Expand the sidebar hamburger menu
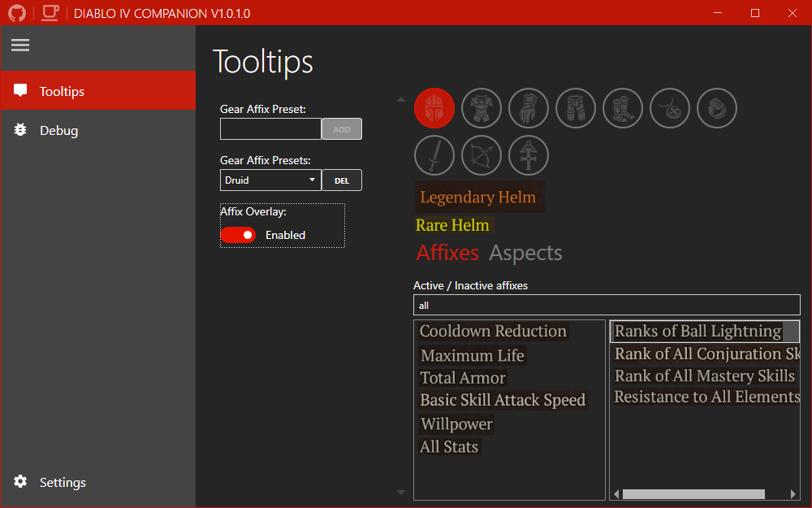Image resolution: width=812 pixels, height=508 pixels. pyautogui.click(x=20, y=45)
